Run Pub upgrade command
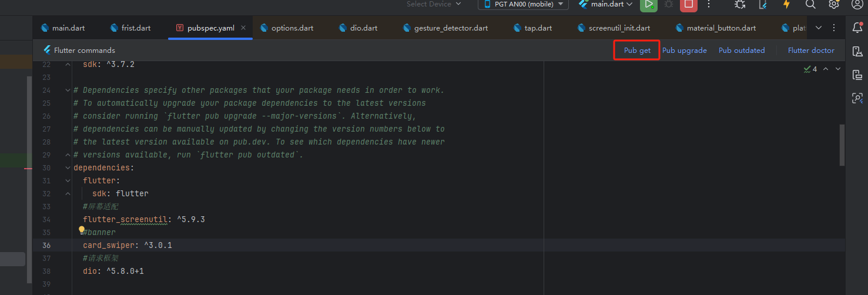This screenshot has height=295, width=868. pyautogui.click(x=685, y=51)
